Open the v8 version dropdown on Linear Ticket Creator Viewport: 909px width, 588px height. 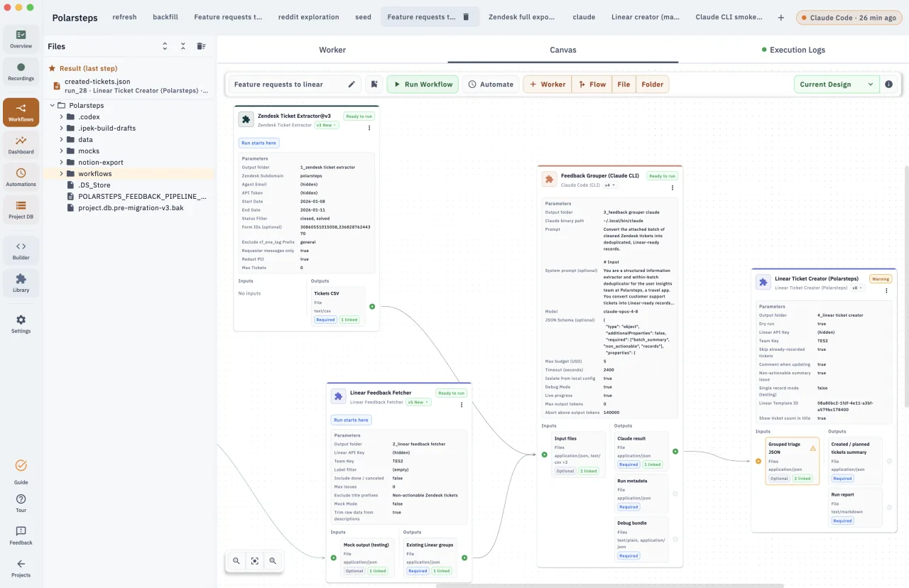coord(858,288)
